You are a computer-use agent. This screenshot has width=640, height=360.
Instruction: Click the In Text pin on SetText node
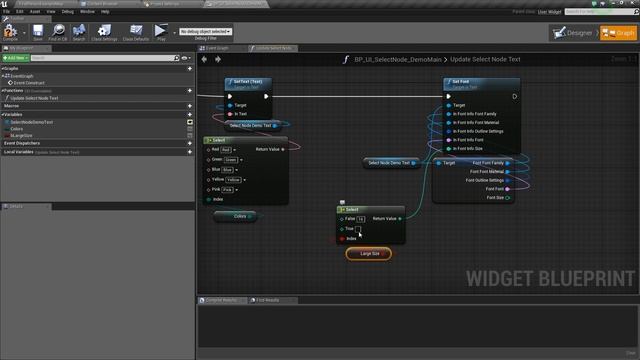pyautogui.click(x=230, y=114)
